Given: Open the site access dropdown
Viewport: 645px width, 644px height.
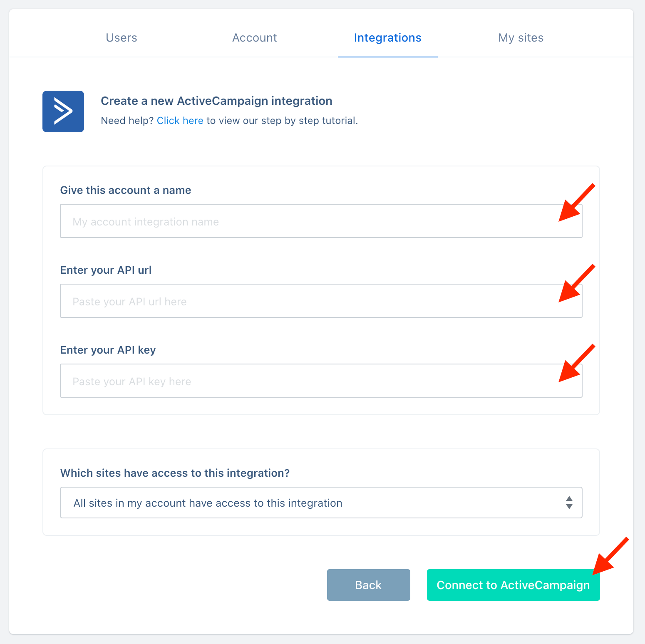Looking at the screenshot, I should click(321, 503).
